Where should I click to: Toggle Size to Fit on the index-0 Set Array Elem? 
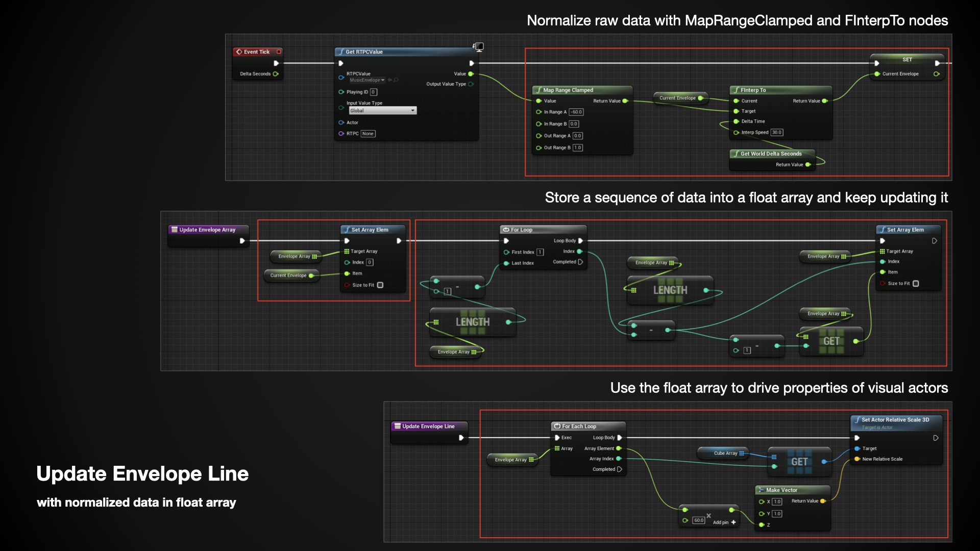[x=380, y=285]
